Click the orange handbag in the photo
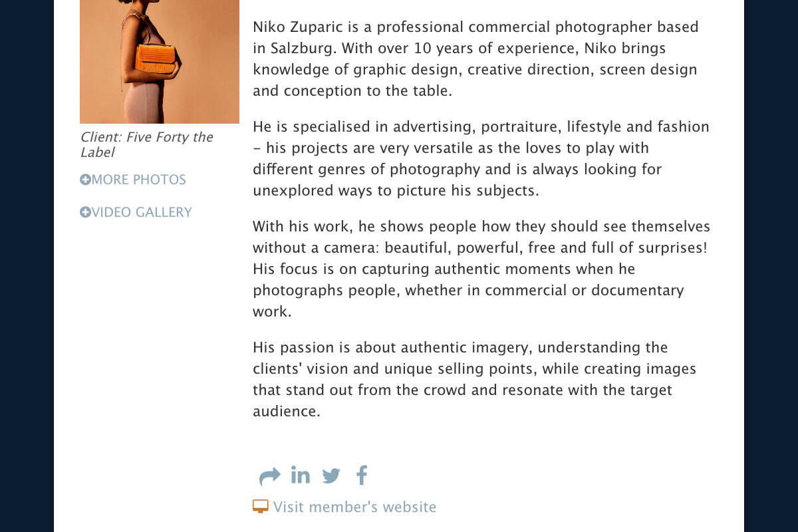The width and height of the screenshot is (798, 532). pos(156,59)
